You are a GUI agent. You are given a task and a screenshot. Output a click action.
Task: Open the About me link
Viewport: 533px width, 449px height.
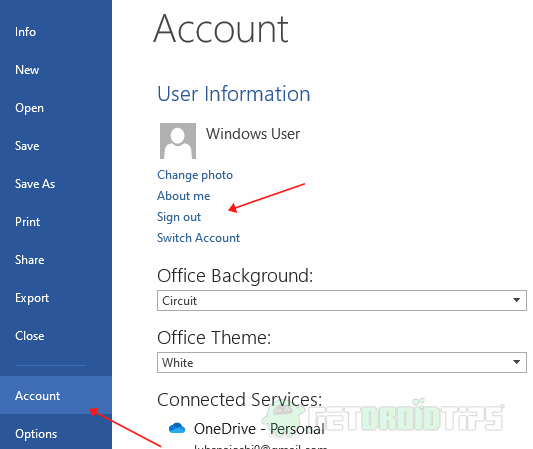184,196
